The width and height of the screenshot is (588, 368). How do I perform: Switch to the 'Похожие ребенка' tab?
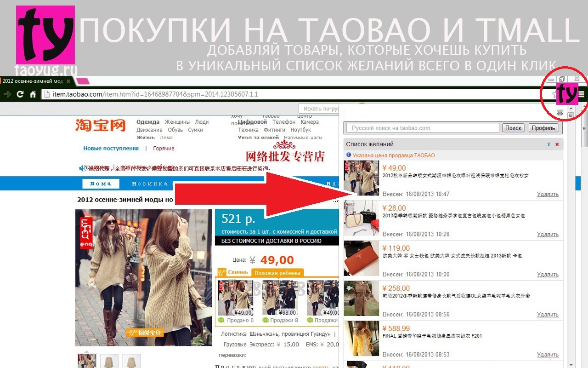277,273
